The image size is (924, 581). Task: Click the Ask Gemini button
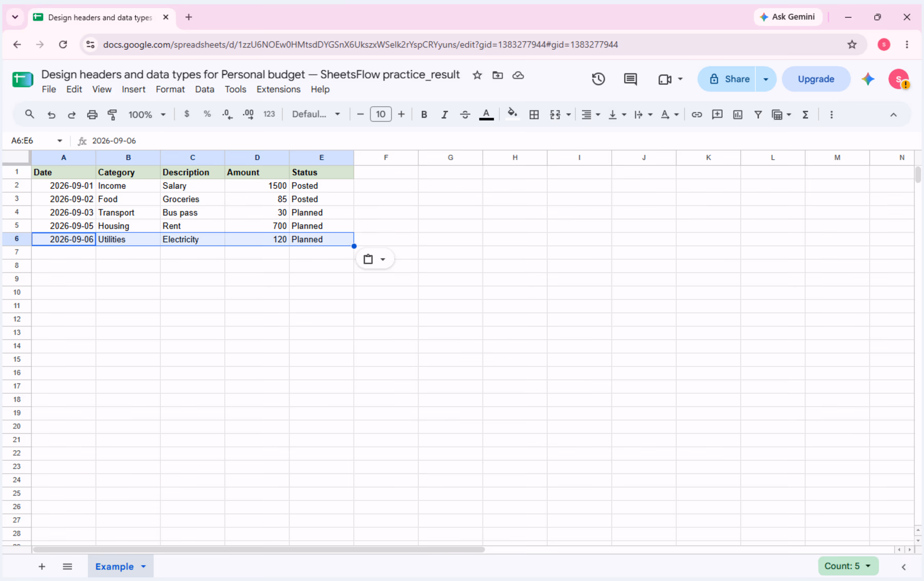[x=787, y=17]
